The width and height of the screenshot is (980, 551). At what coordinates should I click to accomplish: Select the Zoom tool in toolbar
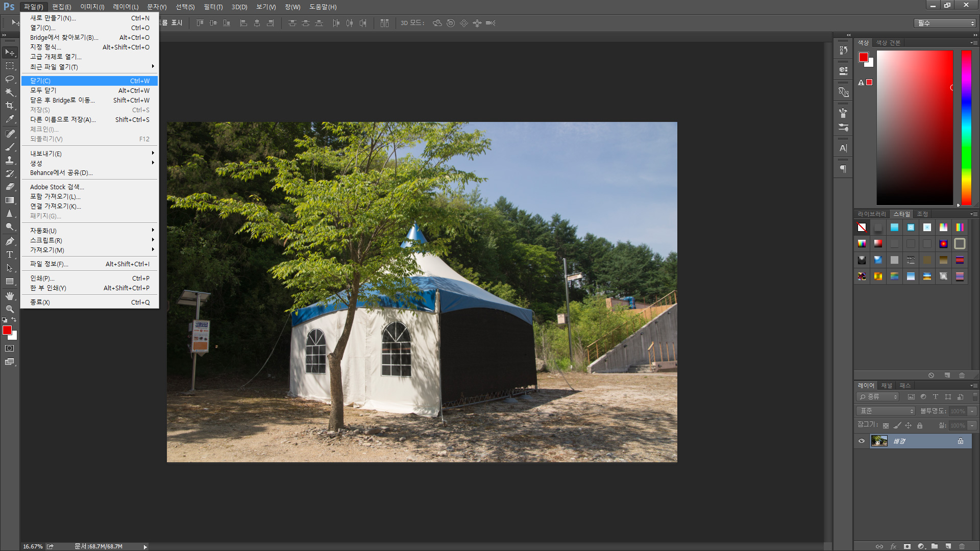point(10,309)
